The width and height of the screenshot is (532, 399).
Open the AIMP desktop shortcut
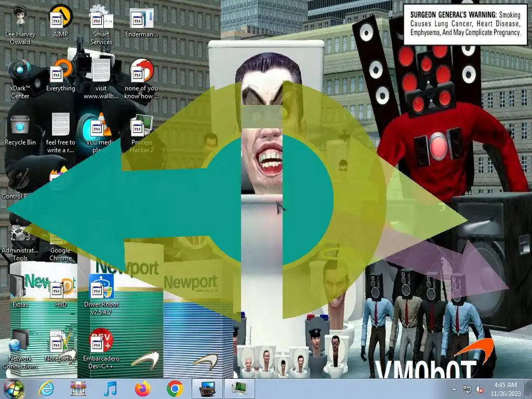pyautogui.click(x=60, y=21)
